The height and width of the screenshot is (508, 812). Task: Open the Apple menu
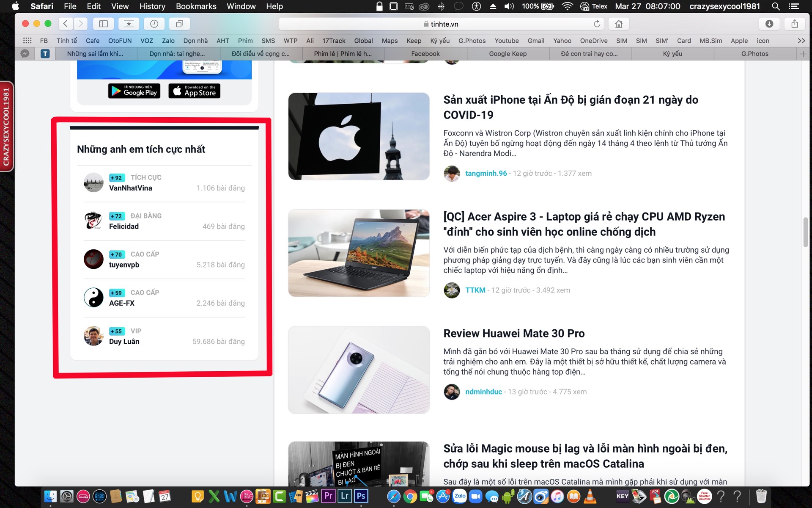click(x=16, y=6)
